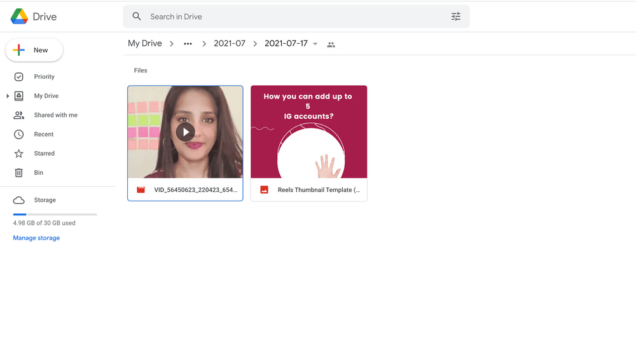Click the search magnifier icon
Screen dimensions: 636x364
(x=137, y=17)
